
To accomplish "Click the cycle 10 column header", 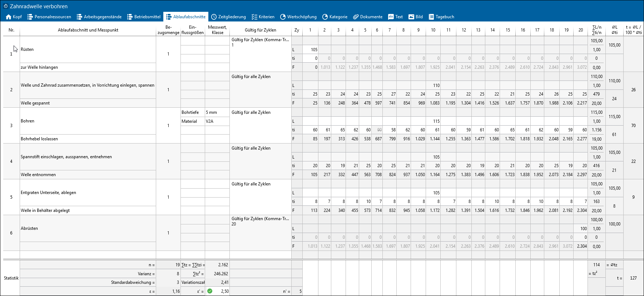I will [433, 30].
